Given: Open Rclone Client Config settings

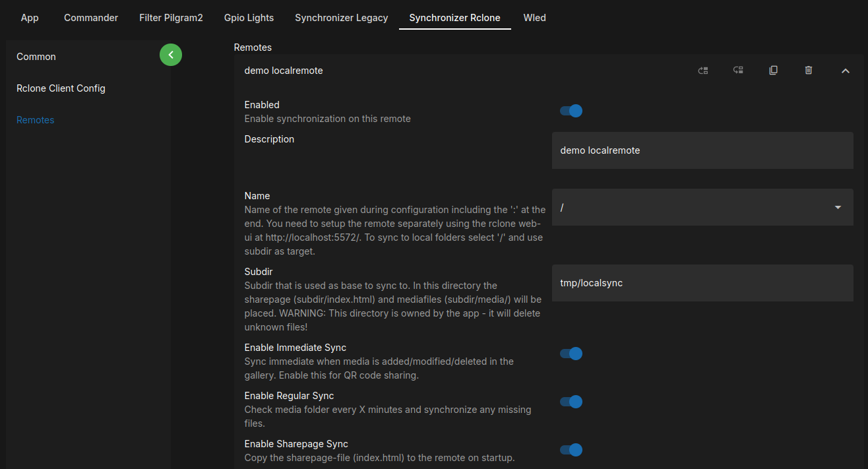Looking at the screenshot, I should (x=61, y=88).
